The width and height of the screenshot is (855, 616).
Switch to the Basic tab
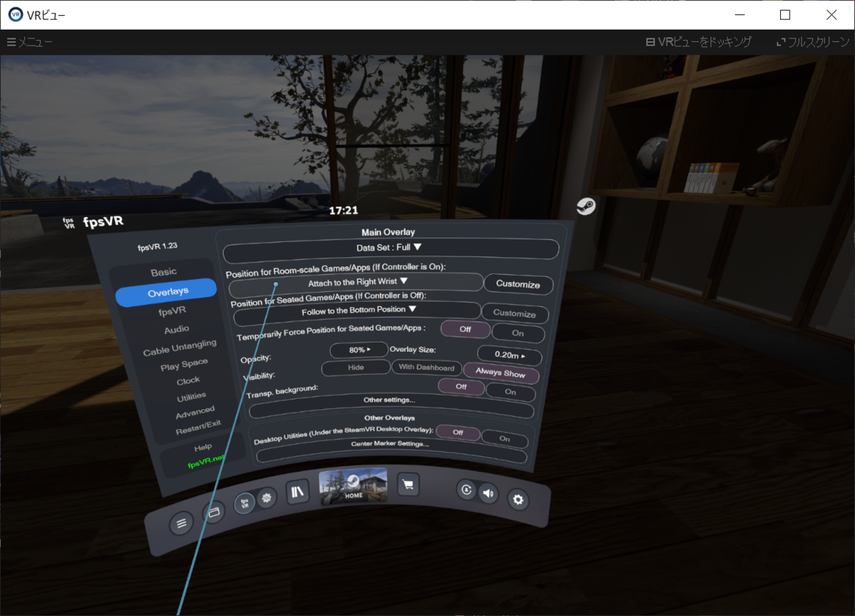click(164, 272)
